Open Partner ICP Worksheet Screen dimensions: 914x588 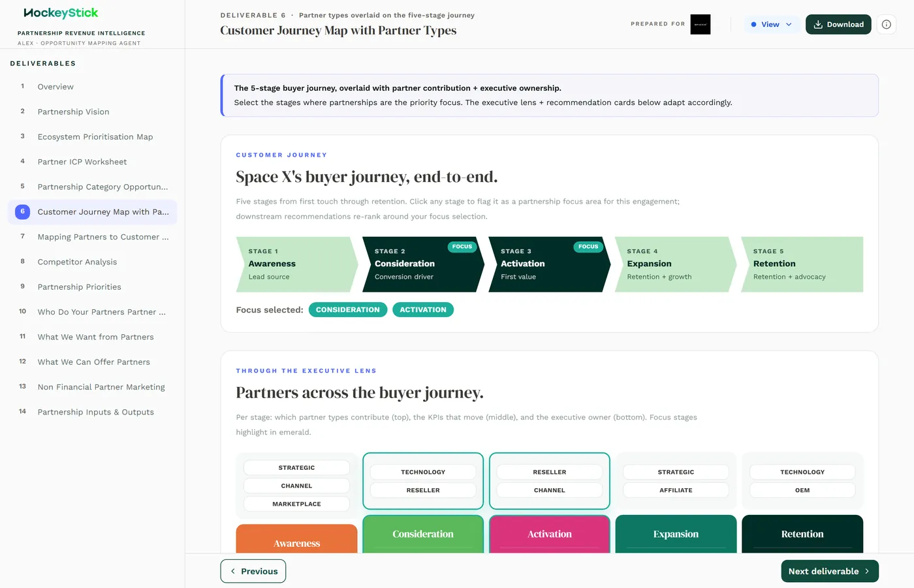[x=92, y=162]
